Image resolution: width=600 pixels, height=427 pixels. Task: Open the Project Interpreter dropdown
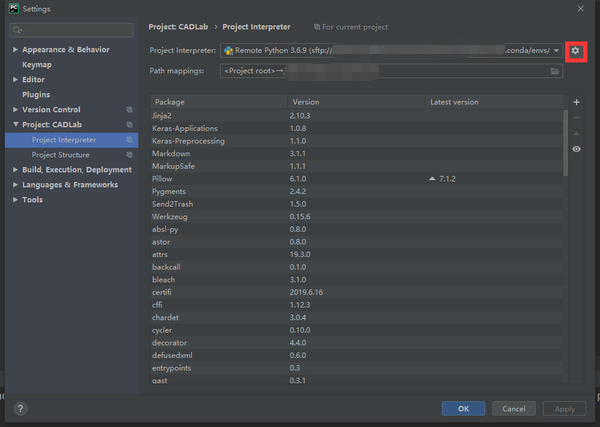556,50
